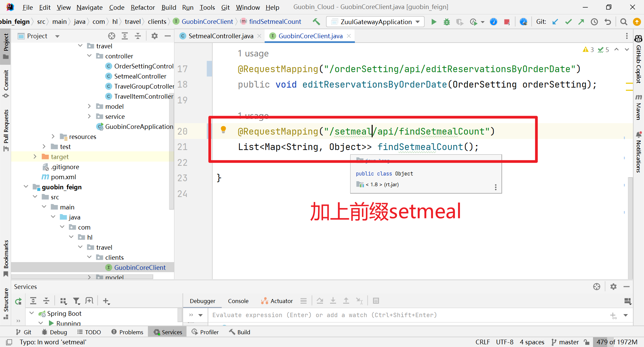
Task: Commit changes with Git checkmark icon
Action: tap(568, 22)
